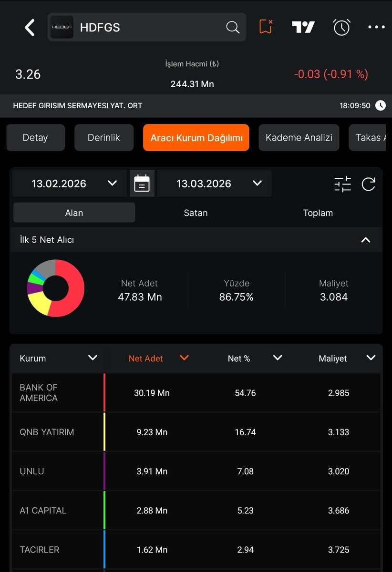Sort by Maliyet column chevron
Image resolution: width=392 pixels, height=572 pixels.
(x=371, y=358)
